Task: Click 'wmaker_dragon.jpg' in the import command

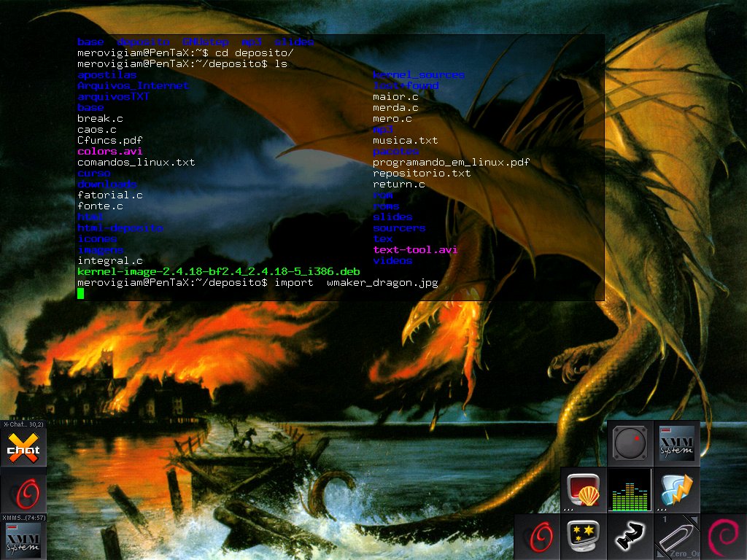Action: [382, 283]
